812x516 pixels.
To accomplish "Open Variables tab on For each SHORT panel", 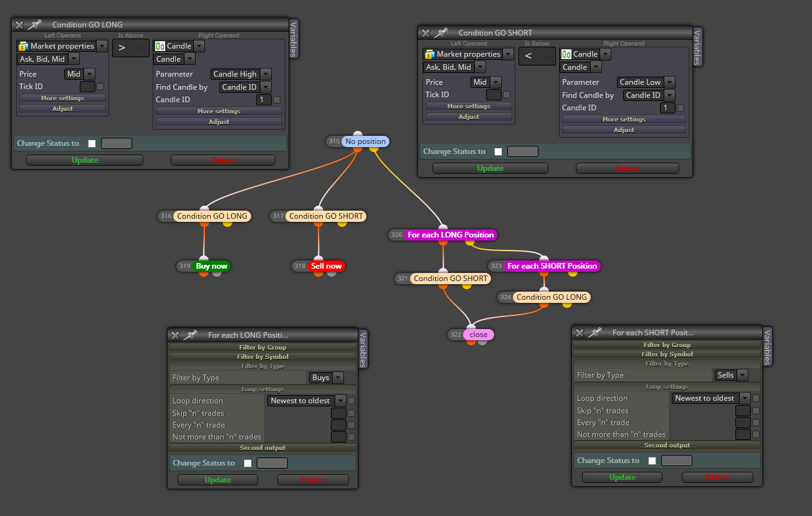I will tap(767, 346).
